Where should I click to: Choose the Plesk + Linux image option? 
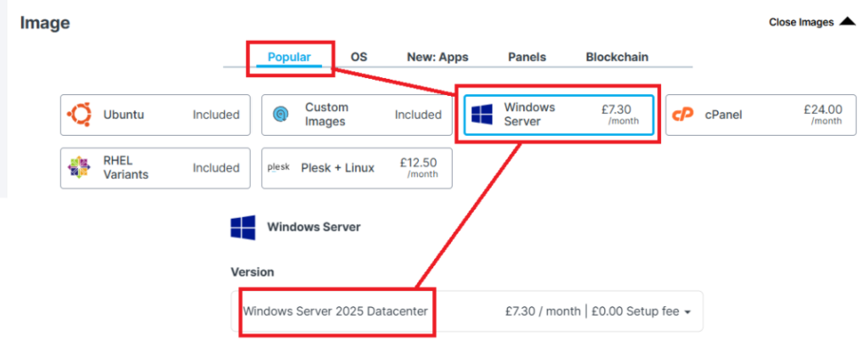356,168
